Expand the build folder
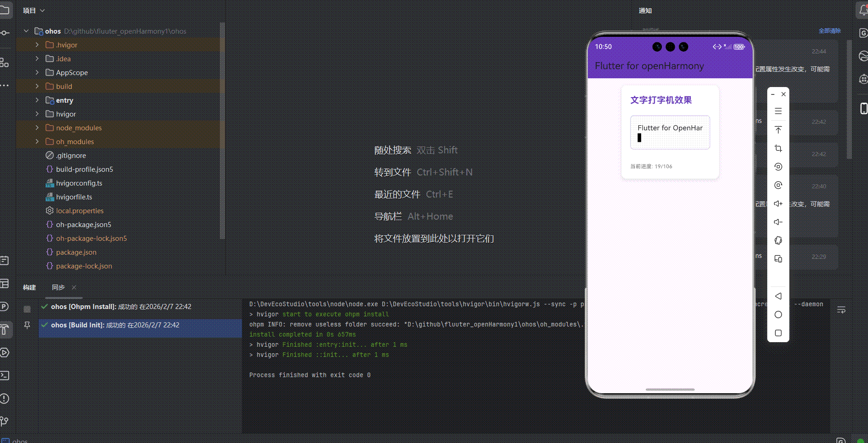This screenshot has width=868, height=443. [37, 86]
